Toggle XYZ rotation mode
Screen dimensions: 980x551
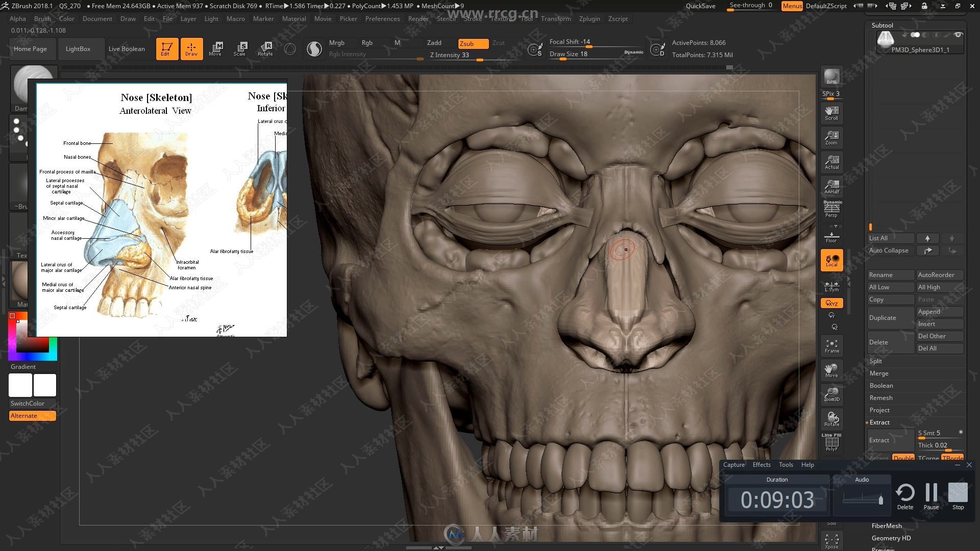[x=831, y=303]
